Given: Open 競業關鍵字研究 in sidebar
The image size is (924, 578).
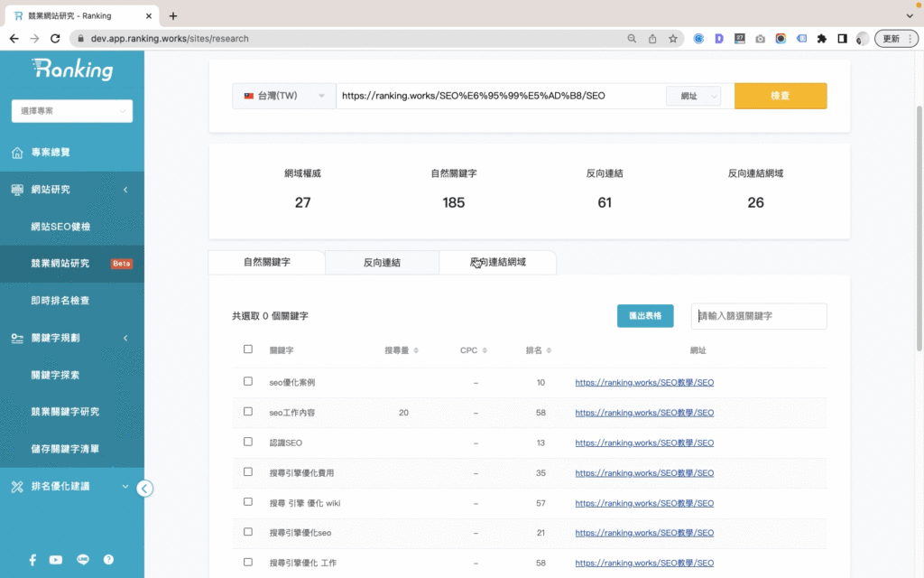Looking at the screenshot, I should click(x=65, y=412).
